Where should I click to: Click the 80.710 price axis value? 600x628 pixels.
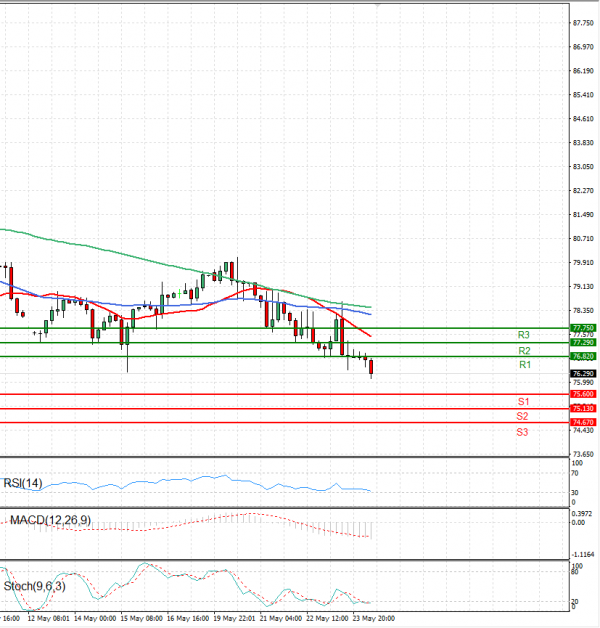click(583, 239)
